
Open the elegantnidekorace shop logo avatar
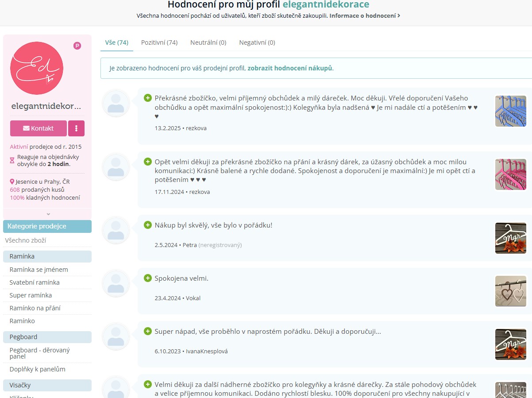click(x=37, y=68)
